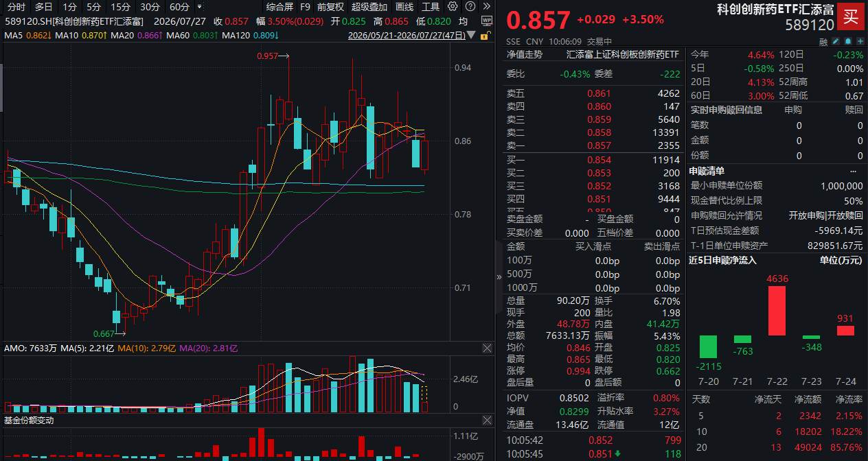Switch to 15分 timeframe tab
The width and height of the screenshot is (868, 461).
tap(120, 6)
